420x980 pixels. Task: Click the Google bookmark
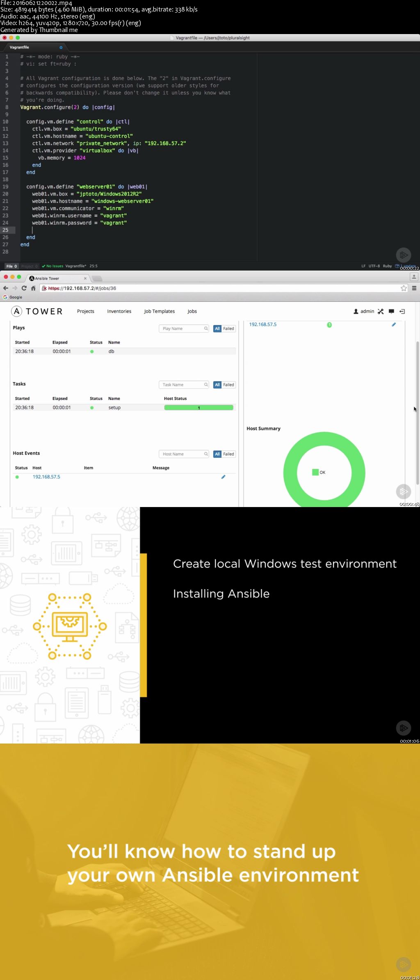coord(13,297)
